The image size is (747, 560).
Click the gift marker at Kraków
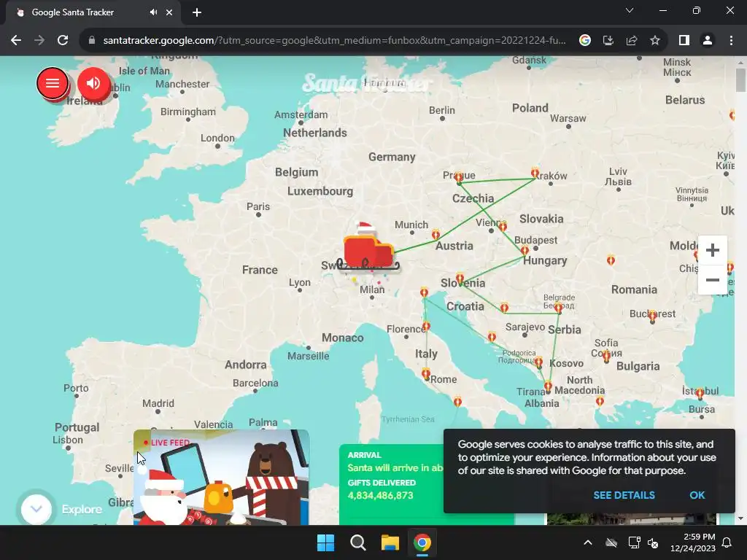click(535, 173)
